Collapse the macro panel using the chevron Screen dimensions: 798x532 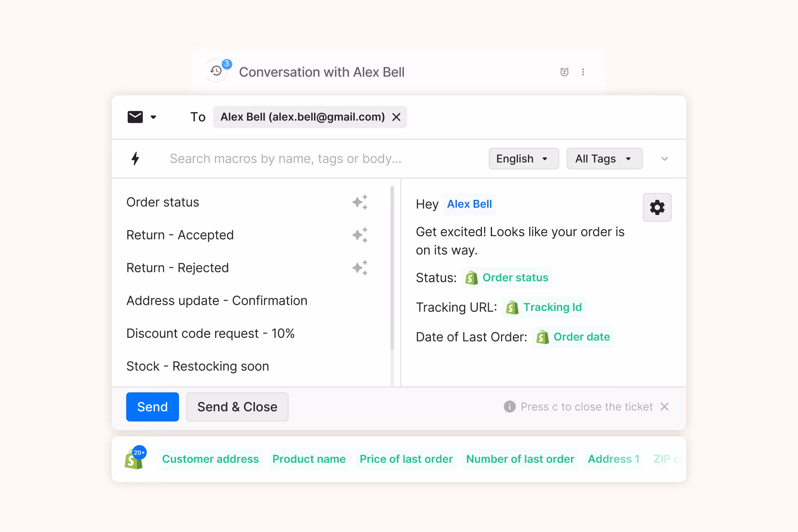pyautogui.click(x=664, y=159)
